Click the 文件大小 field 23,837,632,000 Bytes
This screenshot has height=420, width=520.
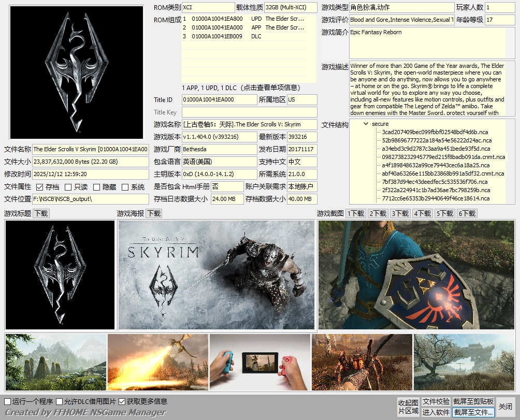point(91,162)
